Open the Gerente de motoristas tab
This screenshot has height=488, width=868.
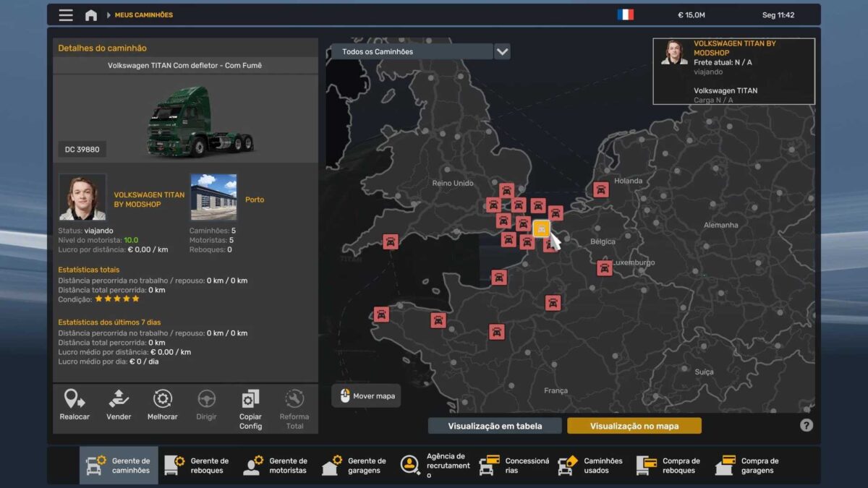(276, 466)
